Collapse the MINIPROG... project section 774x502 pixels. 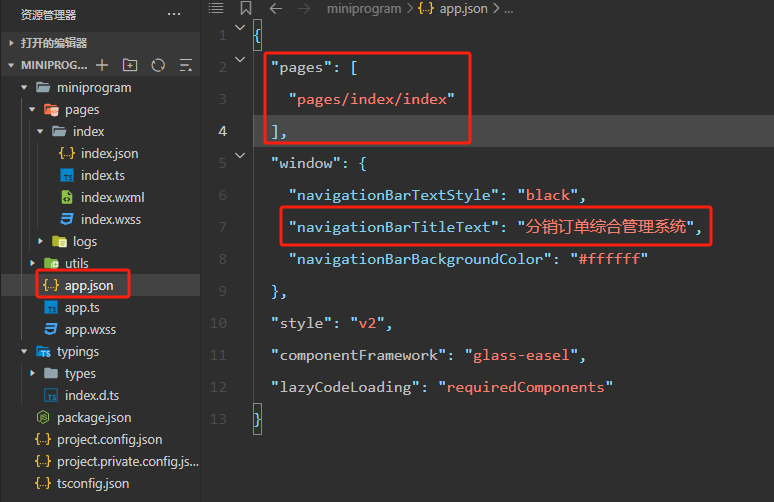pyautogui.click(x=11, y=65)
